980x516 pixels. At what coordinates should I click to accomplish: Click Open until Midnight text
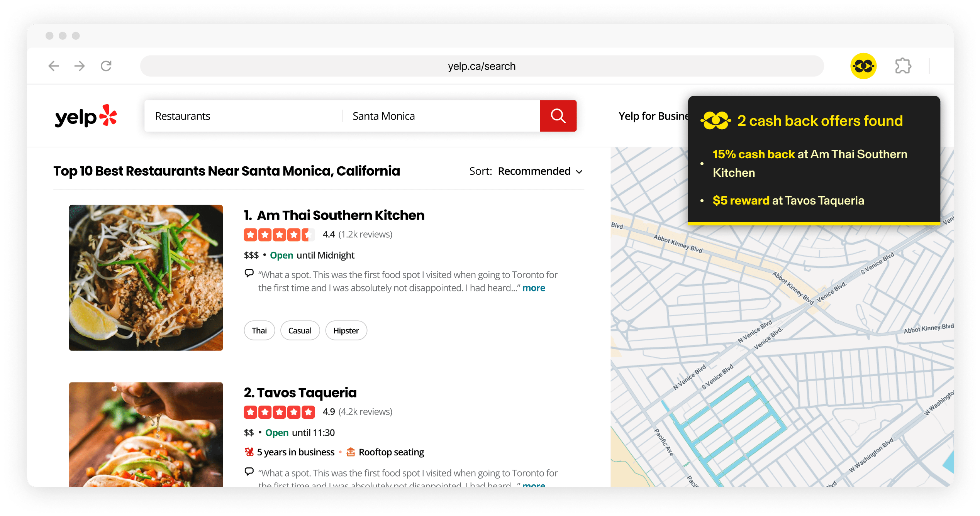click(x=312, y=255)
